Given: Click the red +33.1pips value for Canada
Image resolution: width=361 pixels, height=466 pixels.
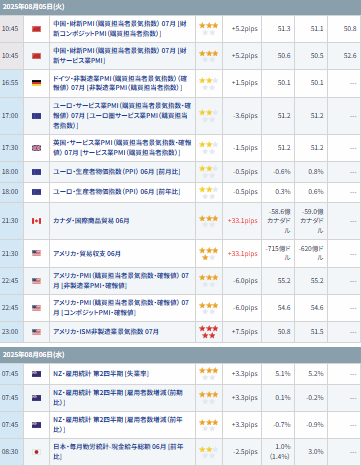Looking at the screenshot, I should pyautogui.click(x=243, y=221).
